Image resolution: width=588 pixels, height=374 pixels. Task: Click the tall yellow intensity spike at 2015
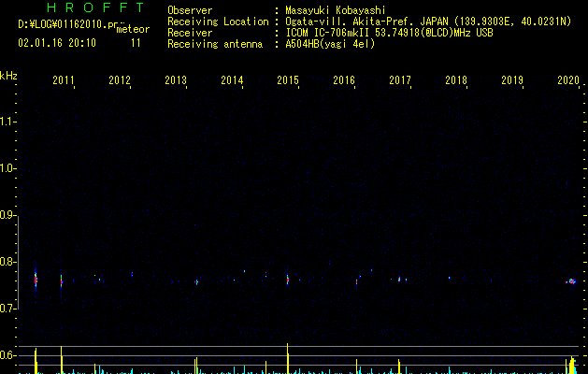coord(288,358)
